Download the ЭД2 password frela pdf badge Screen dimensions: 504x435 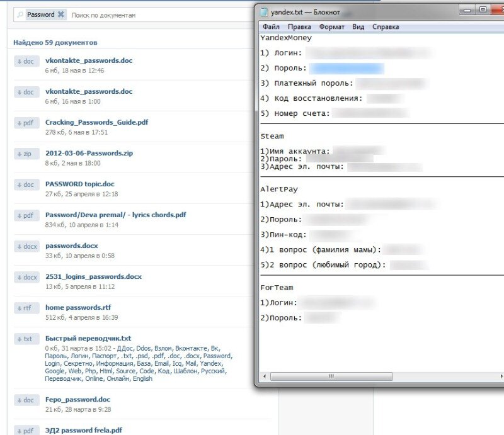[x=26, y=431]
